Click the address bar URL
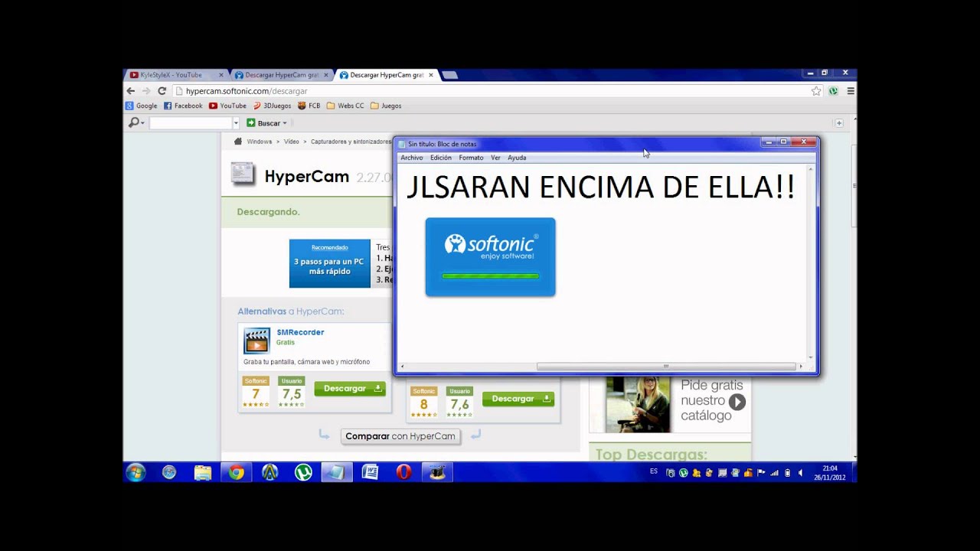 pyautogui.click(x=247, y=91)
